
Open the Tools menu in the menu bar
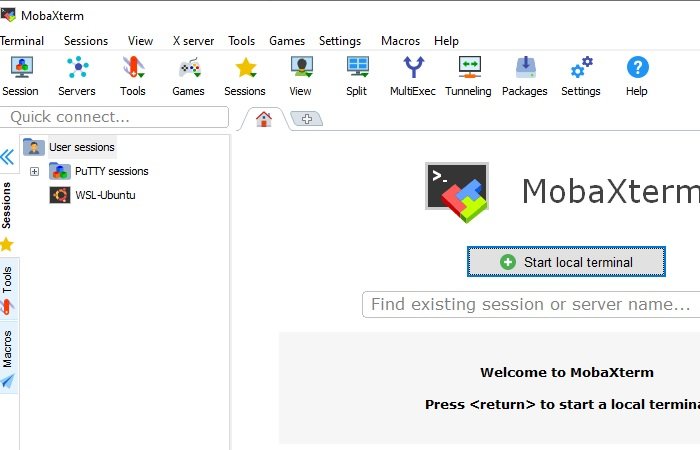pyautogui.click(x=242, y=41)
